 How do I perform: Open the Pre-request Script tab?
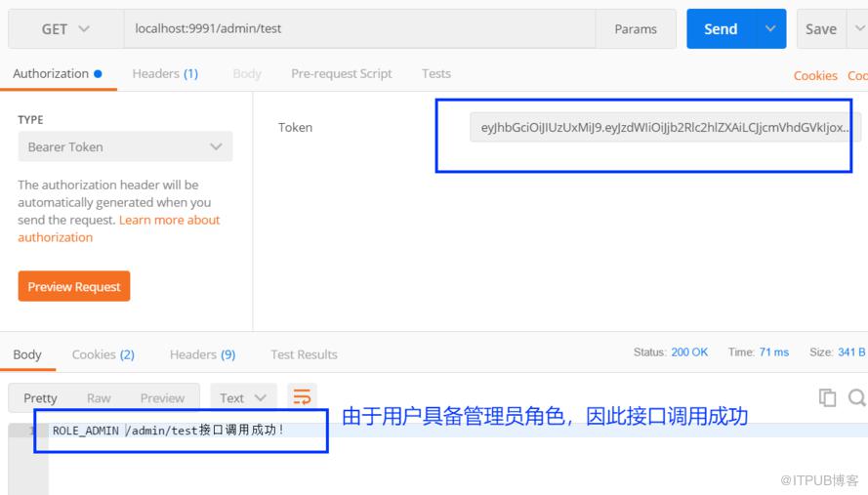pos(342,73)
